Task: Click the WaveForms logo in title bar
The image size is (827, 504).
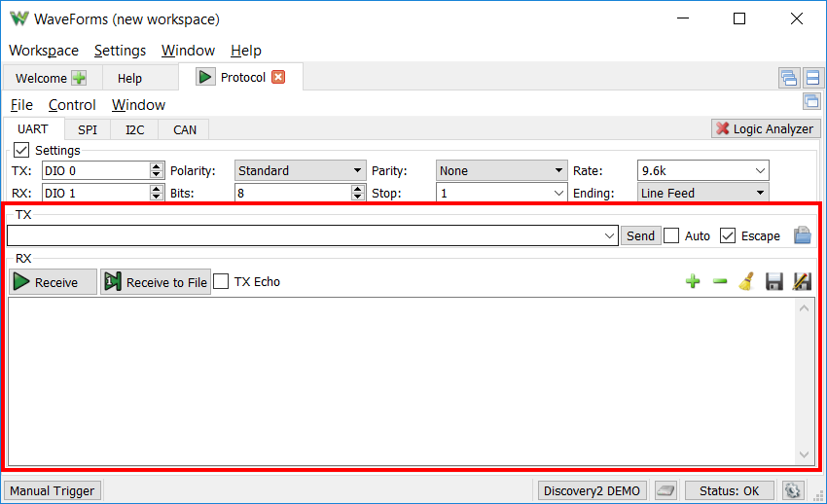Action: click(19, 19)
